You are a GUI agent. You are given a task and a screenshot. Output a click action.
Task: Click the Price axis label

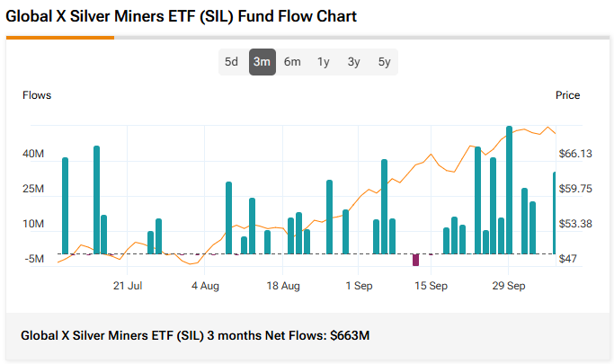(567, 95)
